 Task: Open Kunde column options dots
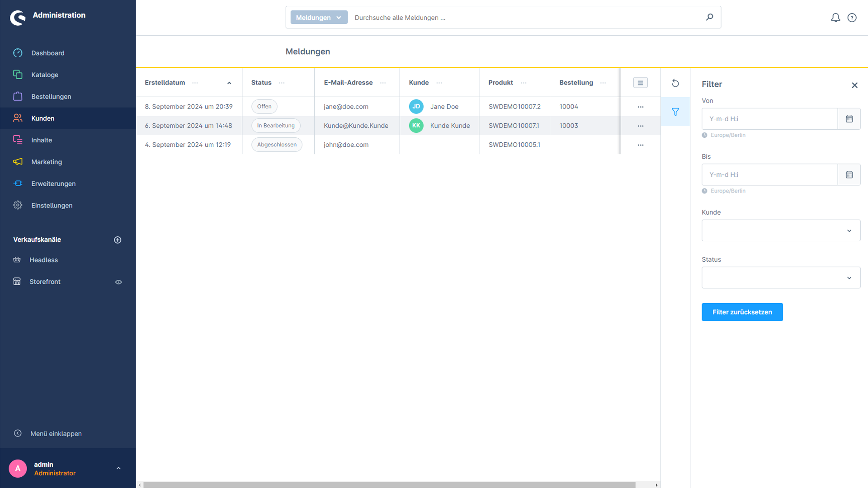point(439,83)
